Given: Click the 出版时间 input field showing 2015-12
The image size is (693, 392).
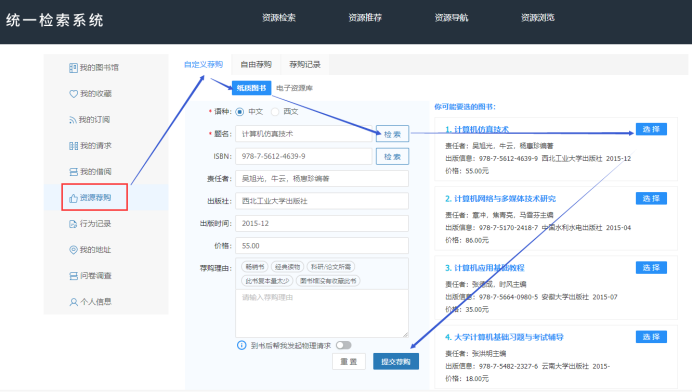Looking at the screenshot, I should click(x=322, y=223).
